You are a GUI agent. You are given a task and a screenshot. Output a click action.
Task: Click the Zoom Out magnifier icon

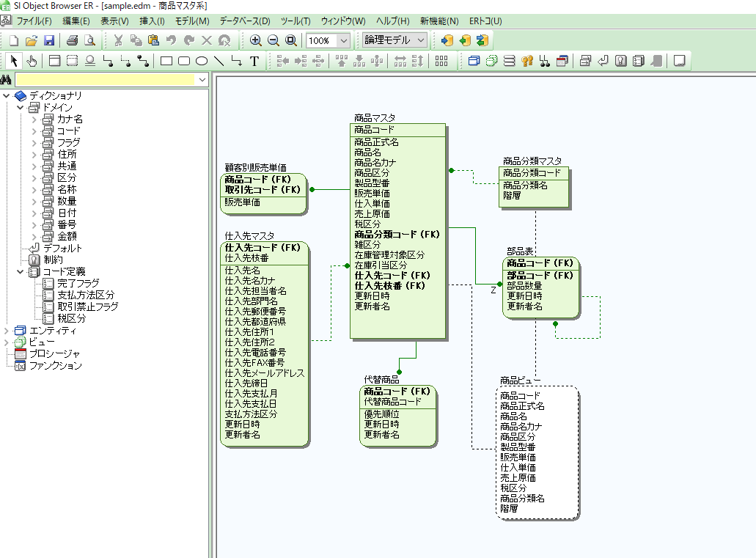[x=274, y=40]
